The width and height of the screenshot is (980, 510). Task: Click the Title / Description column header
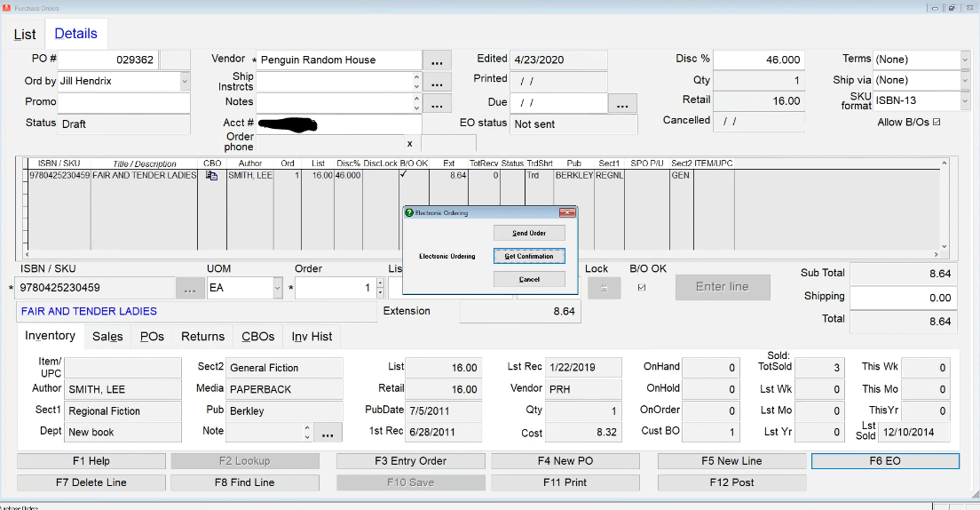145,164
